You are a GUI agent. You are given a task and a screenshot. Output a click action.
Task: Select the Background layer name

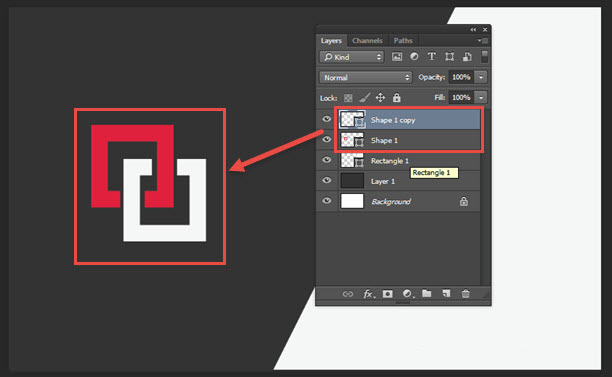[391, 202]
